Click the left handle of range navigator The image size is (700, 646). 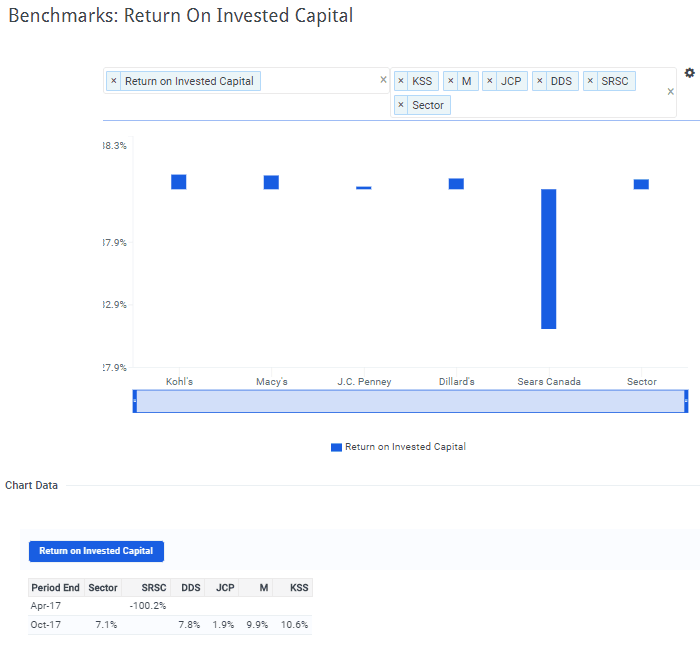134,401
